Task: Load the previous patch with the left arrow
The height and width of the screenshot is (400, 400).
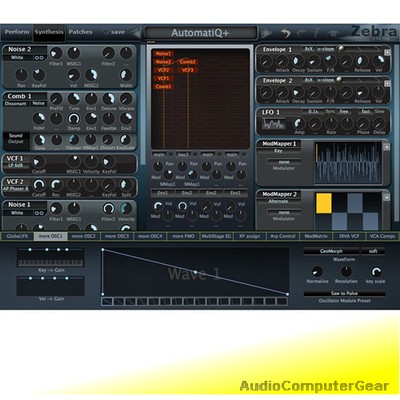Action: [135, 33]
